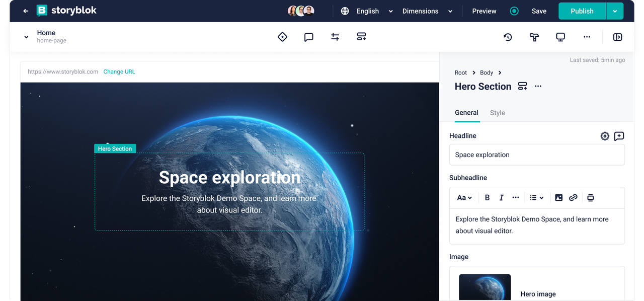644x301 pixels.
Task: Select the visual editor settings sliders icon
Action: pos(335,37)
